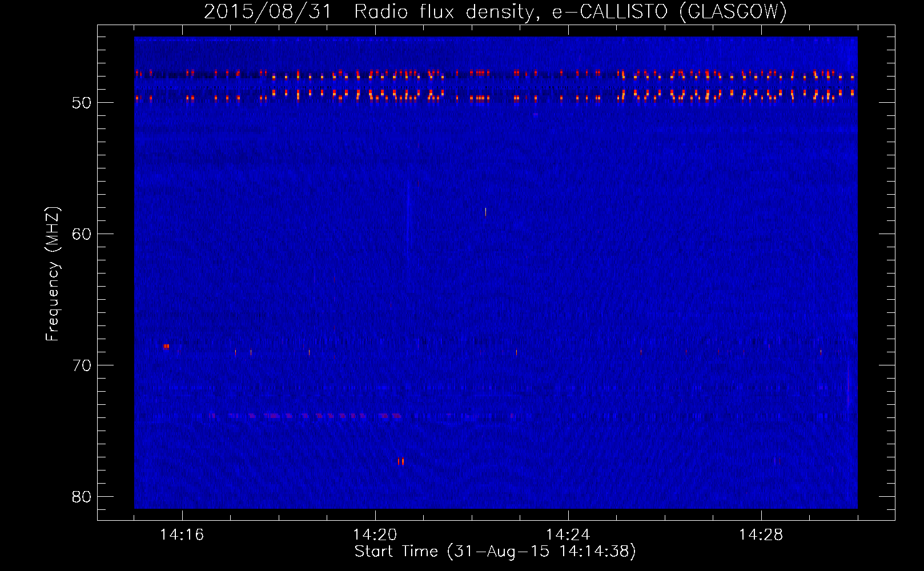Click the 60 MHz frequency tick label

(x=82, y=234)
